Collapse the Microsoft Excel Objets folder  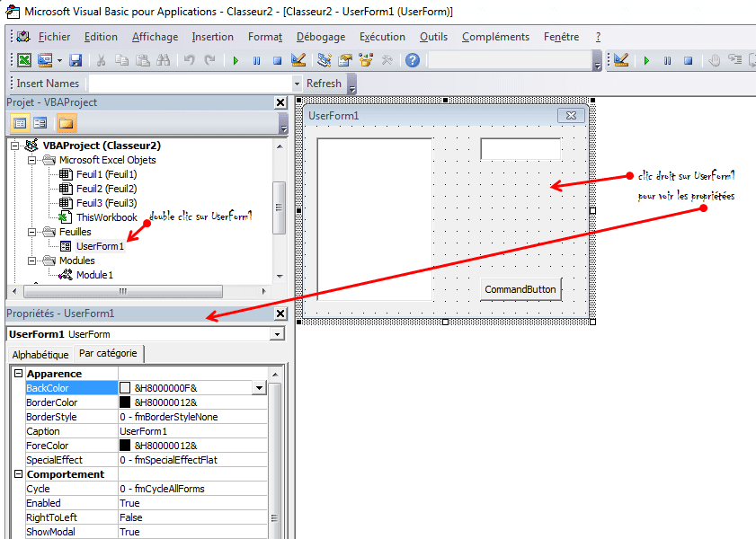pos(32,160)
